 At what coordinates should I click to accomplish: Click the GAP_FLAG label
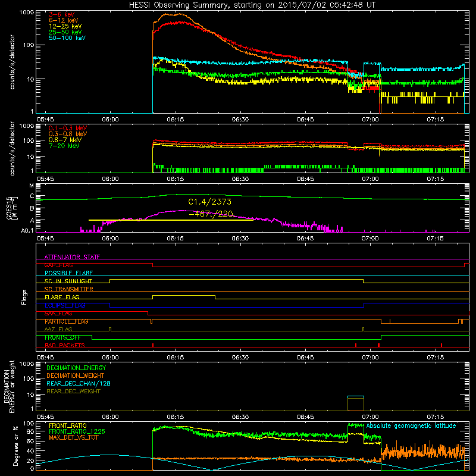[x=58, y=265]
